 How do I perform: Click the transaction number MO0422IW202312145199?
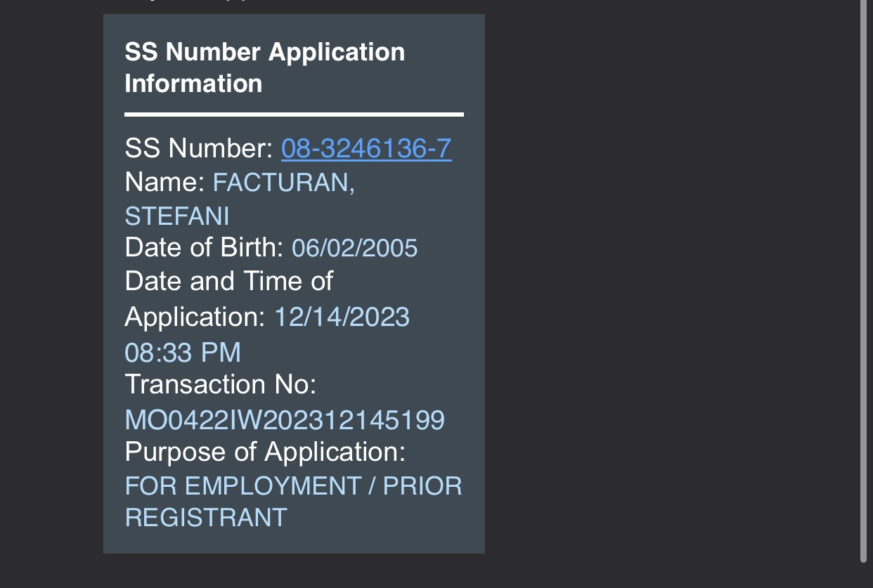tap(285, 420)
